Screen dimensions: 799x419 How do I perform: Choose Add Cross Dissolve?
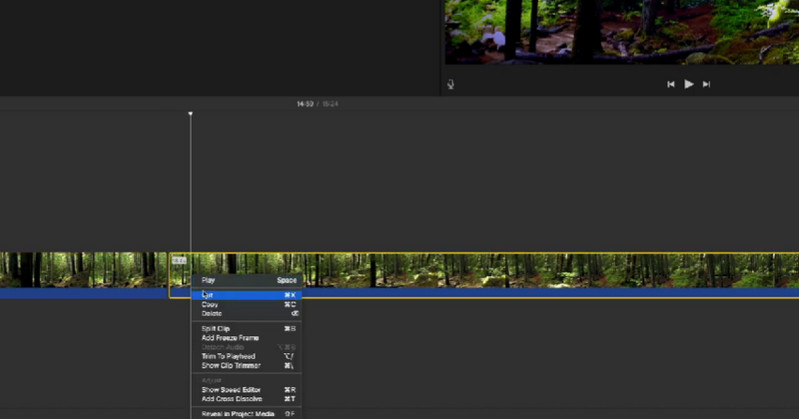pos(232,398)
